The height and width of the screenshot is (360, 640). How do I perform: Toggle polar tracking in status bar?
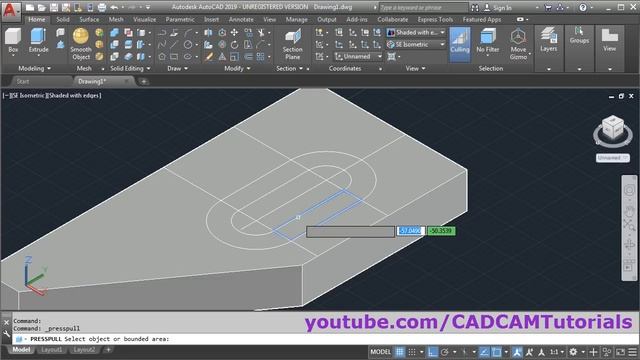pyautogui.click(x=445, y=352)
